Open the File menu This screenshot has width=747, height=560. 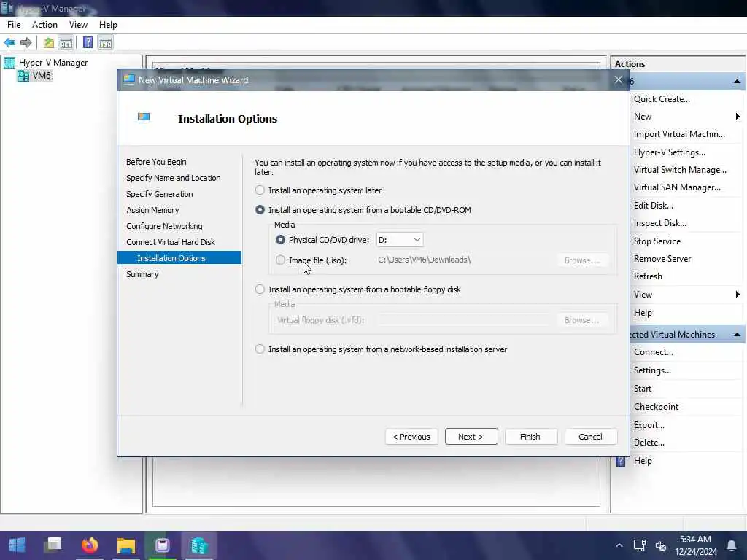point(14,25)
